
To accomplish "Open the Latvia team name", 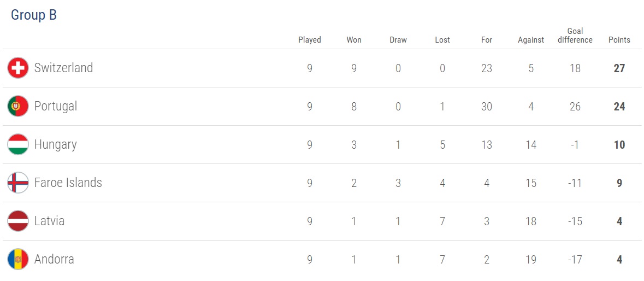I will point(49,221).
